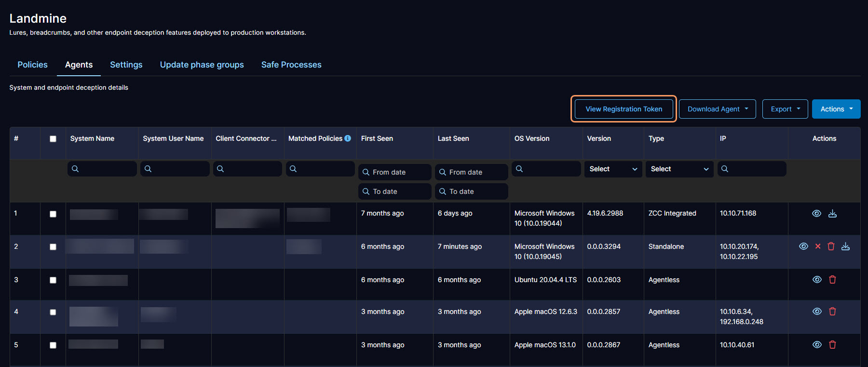Click search icon in IP filter
Viewport: 868px width, 367px height.
click(x=725, y=169)
